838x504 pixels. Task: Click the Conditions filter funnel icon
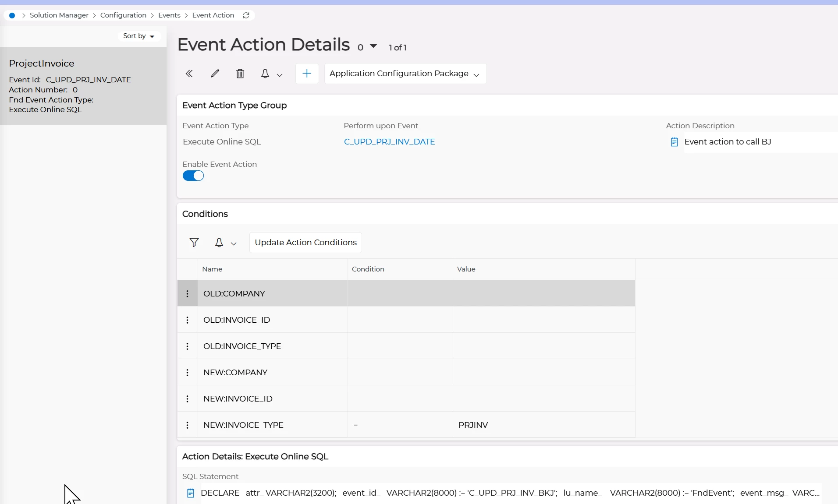click(194, 243)
